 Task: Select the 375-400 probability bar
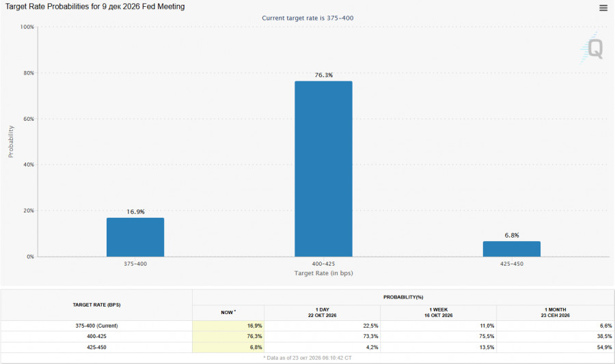(135, 237)
